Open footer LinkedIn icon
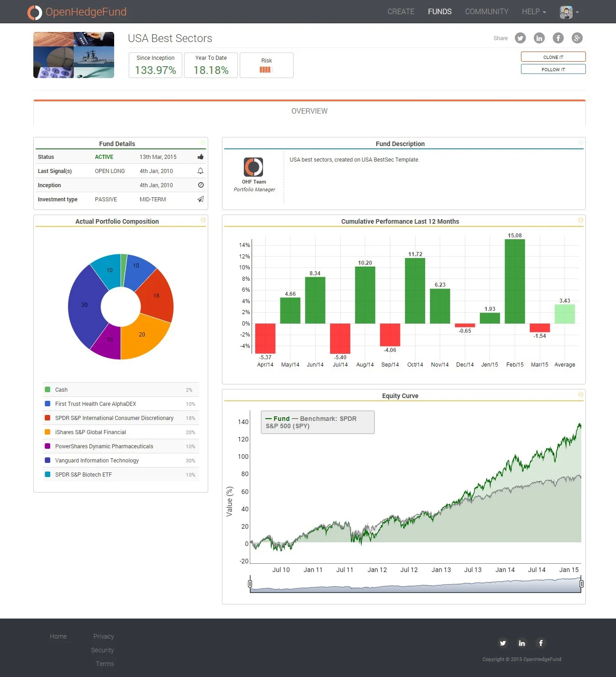This screenshot has height=677, width=616. click(522, 643)
